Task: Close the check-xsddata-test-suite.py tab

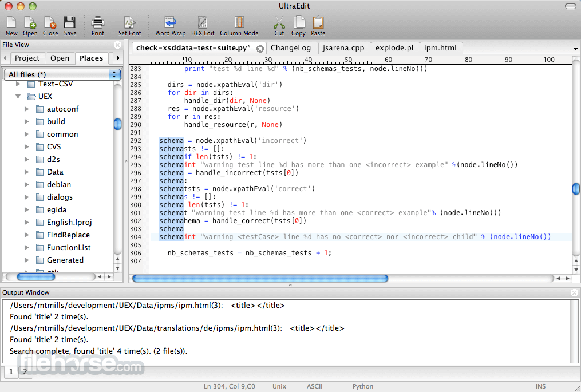Action: (x=260, y=49)
